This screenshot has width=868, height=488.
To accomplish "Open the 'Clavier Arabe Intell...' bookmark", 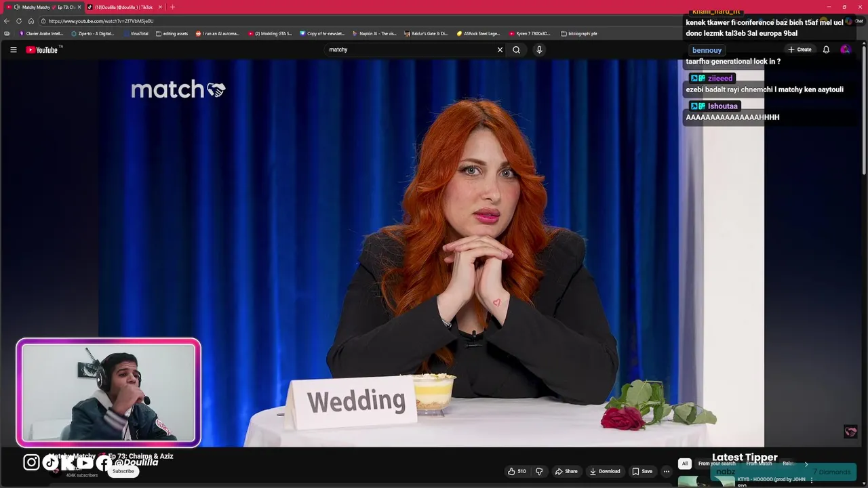I will pyautogui.click(x=41, y=33).
